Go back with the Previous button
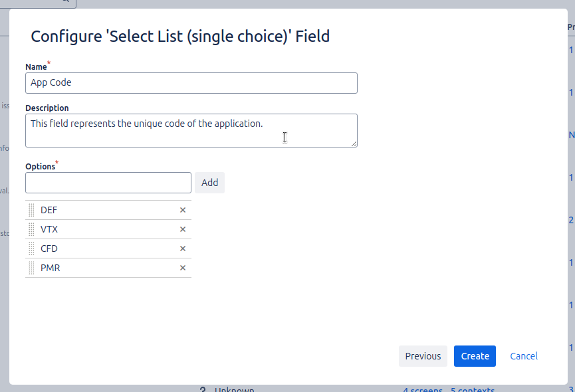Viewport: 575px width, 392px height. click(423, 356)
